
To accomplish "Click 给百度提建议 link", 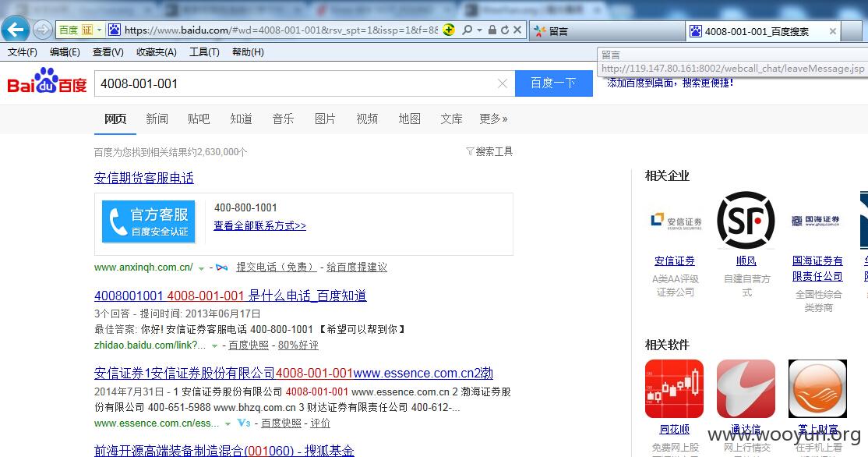I will click(357, 267).
